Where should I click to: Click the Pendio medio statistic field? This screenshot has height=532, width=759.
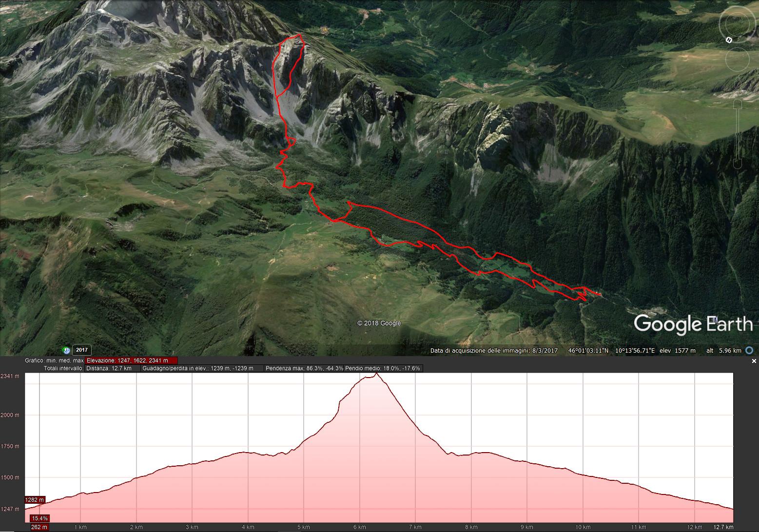(383, 368)
